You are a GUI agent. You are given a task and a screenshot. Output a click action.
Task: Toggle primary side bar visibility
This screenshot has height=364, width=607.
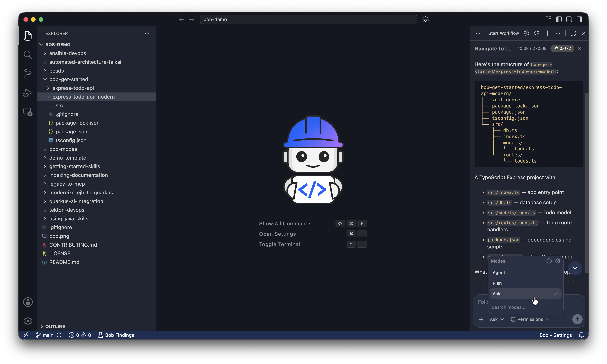pyautogui.click(x=559, y=19)
